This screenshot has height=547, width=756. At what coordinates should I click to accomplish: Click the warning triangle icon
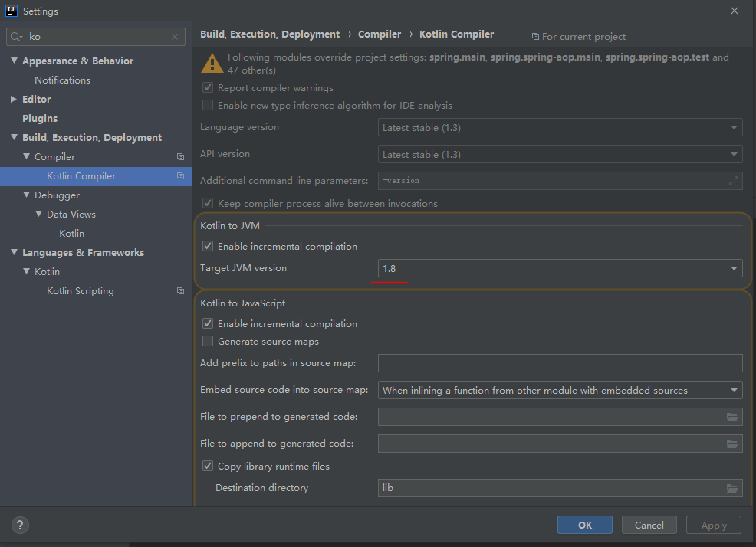[212, 63]
